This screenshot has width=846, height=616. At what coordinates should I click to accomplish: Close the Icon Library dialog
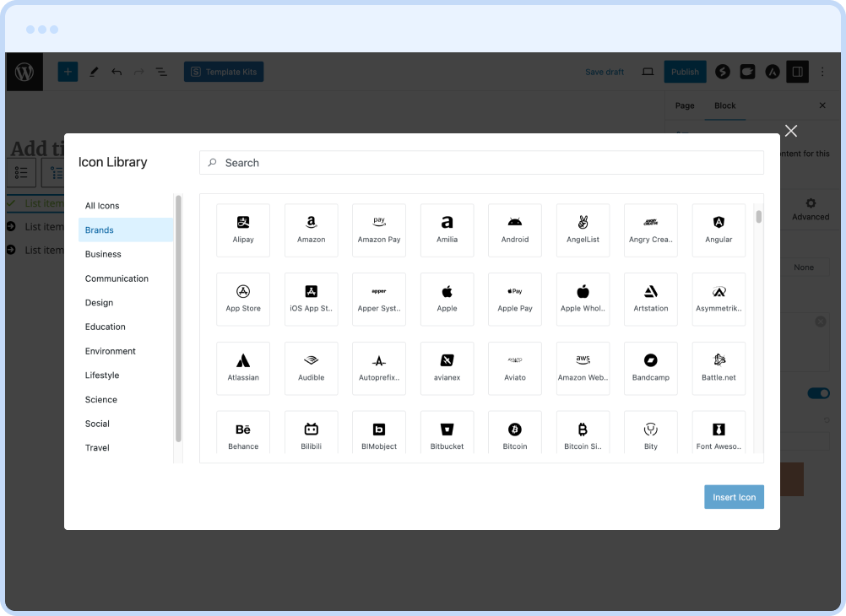point(791,131)
